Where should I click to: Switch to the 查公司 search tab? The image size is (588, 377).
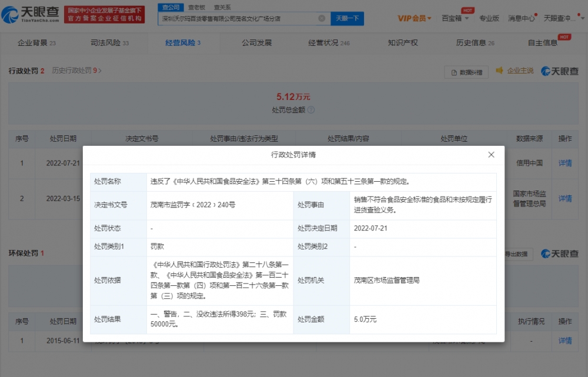171,7
